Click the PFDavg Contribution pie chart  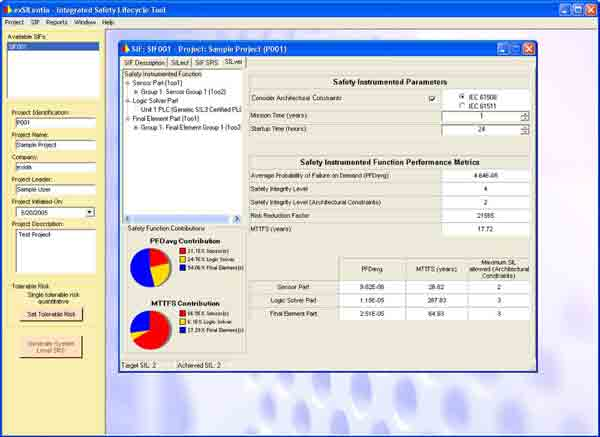pyautogui.click(x=149, y=266)
